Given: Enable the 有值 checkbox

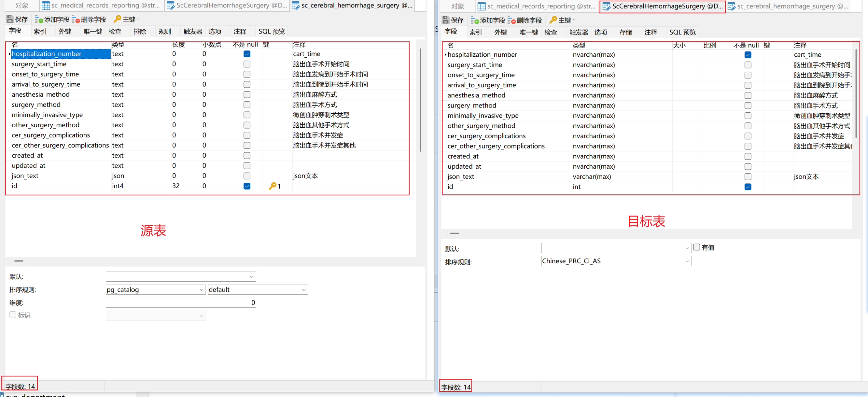Looking at the screenshot, I should click(696, 247).
